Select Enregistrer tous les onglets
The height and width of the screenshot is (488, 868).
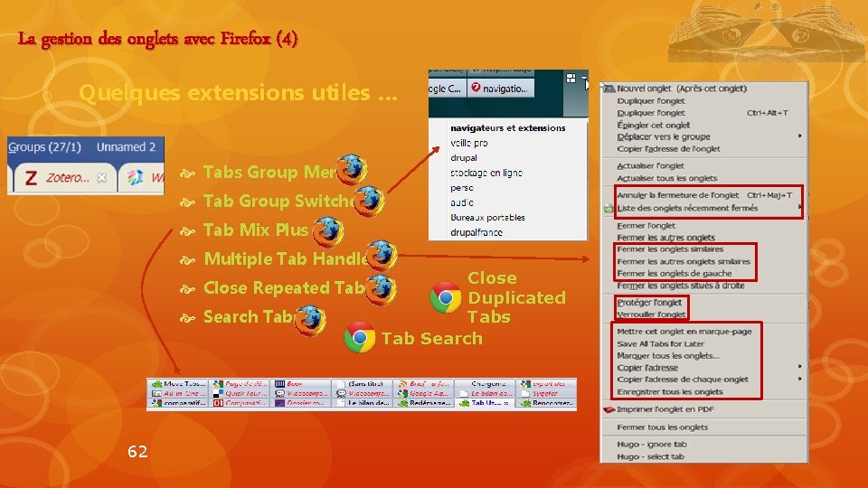pos(670,391)
